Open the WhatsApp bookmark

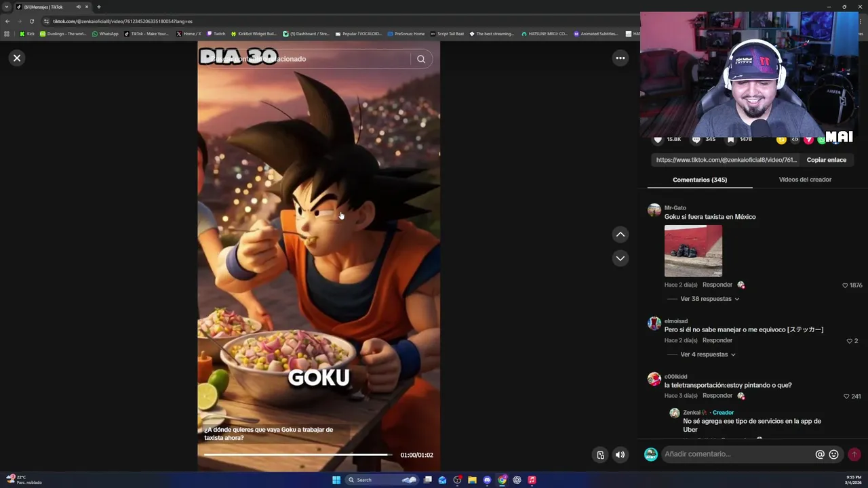(x=105, y=34)
